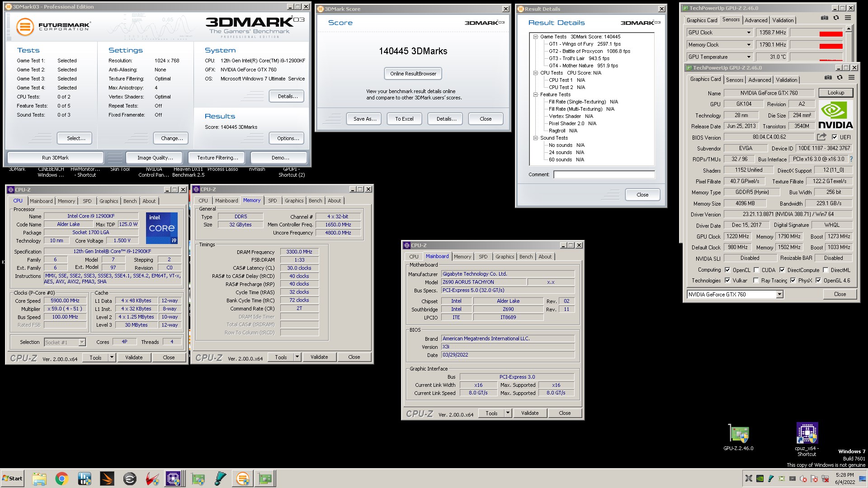
Task: Click the Image Quality button in 3DMark03
Action: [x=155, y=158]
